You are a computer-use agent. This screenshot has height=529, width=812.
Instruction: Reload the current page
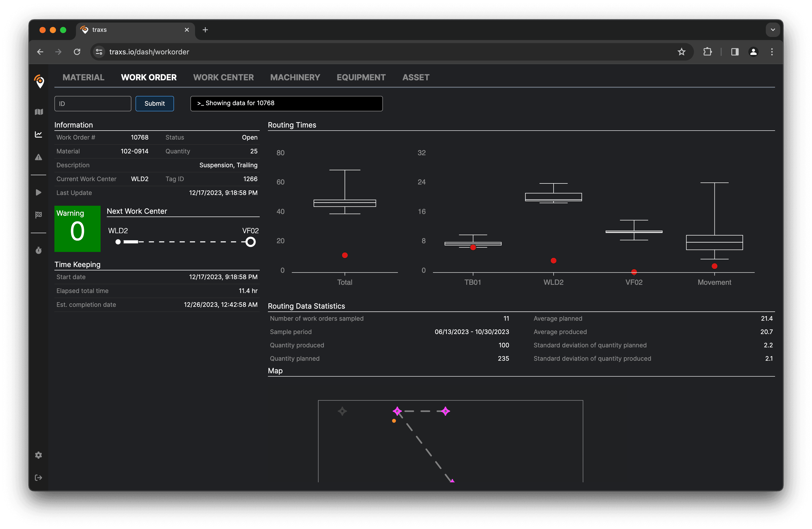pyautogui.click(x=77, y=52)
